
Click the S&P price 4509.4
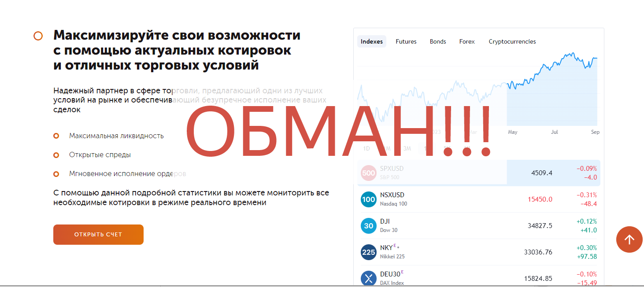tap(542, 173)
